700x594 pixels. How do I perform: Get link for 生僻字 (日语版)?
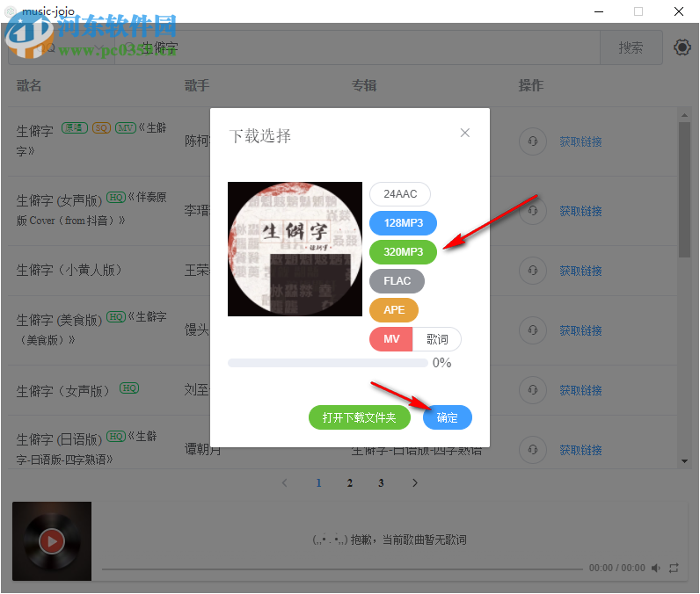[x=580, y=450]
